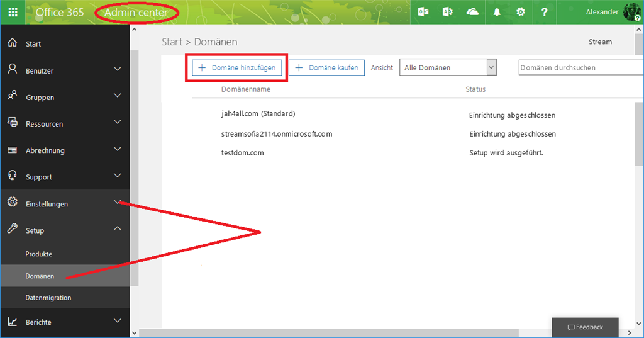Click the Ressourcen printer icon
The image size is (644, 338).
tap(13, 122)
